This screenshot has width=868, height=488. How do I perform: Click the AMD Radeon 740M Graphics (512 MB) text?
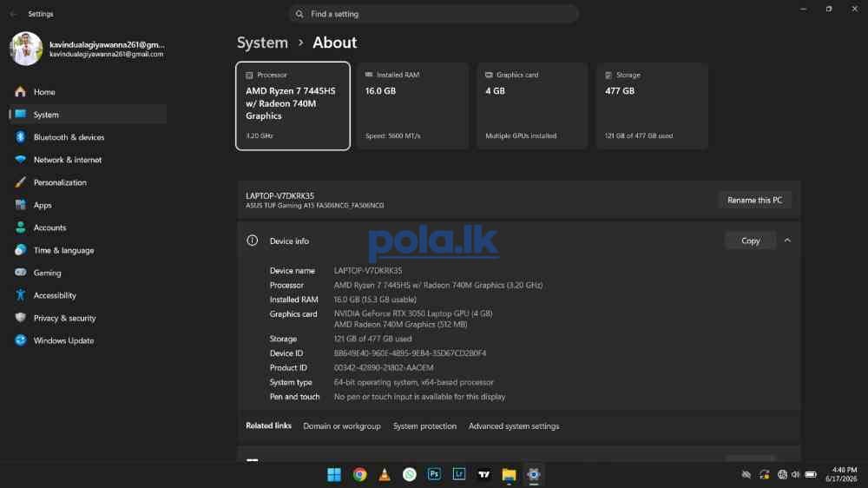pos(400,325)
